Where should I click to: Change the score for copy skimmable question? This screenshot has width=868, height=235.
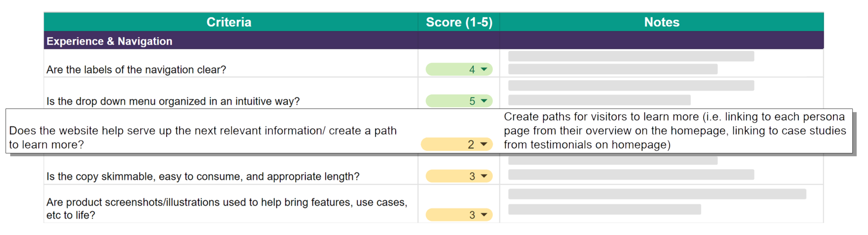tap(484, 176)
